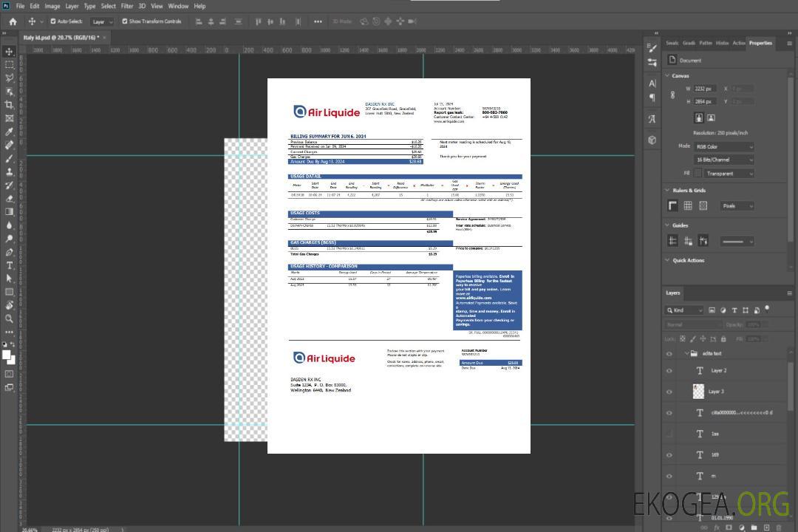Open the 3D panel cube icon
798x532 pixels.
click(652, 140)
